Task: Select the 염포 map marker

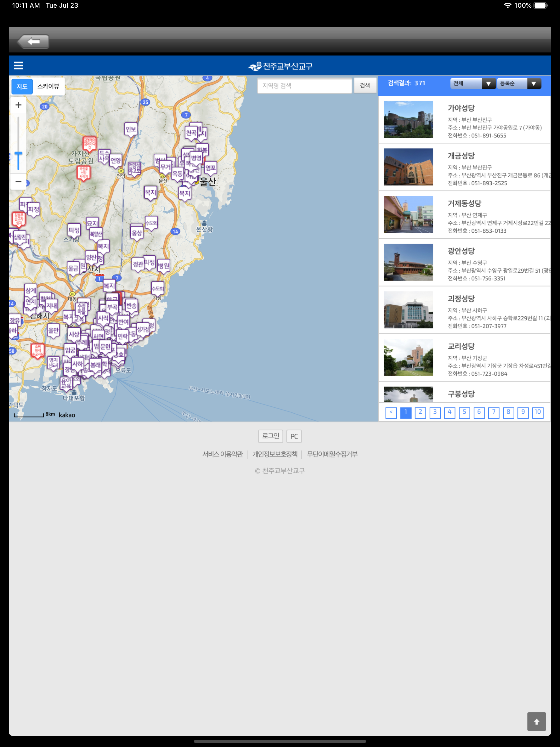Action: [x=211, y=168]
